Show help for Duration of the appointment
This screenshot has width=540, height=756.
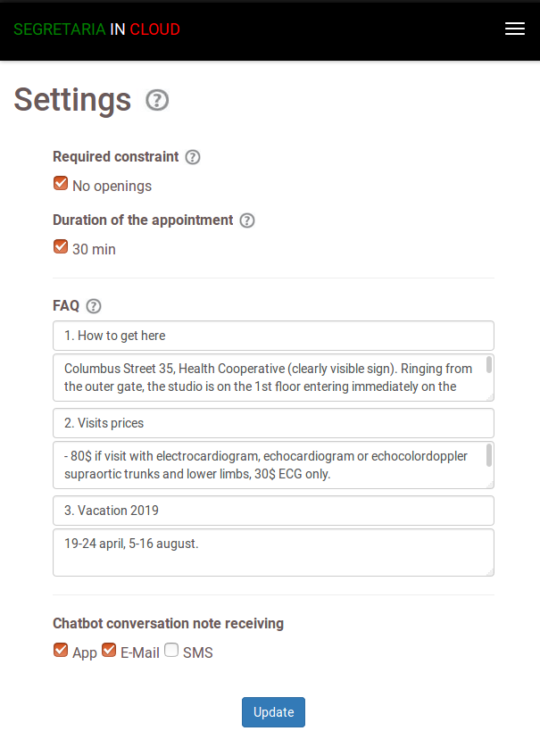247,220
